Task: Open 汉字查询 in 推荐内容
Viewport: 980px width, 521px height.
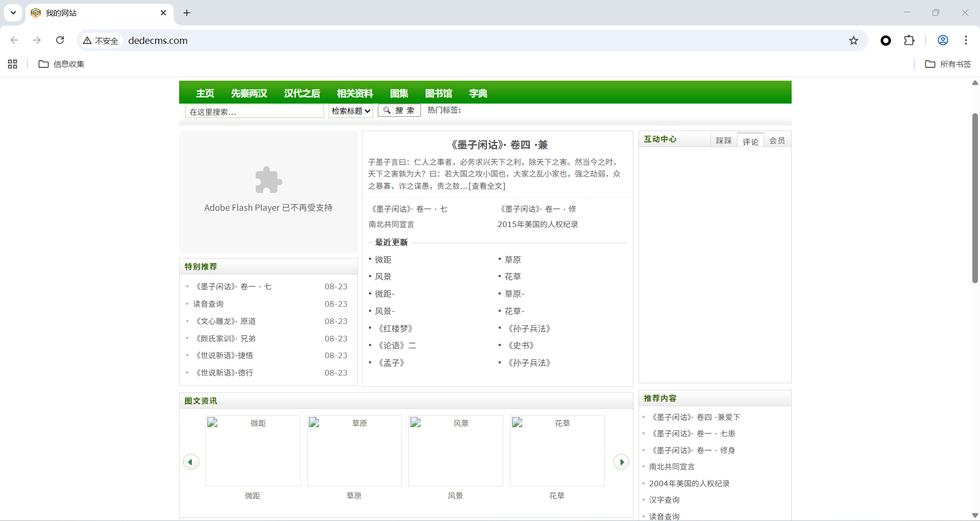Action: [665, 500]
